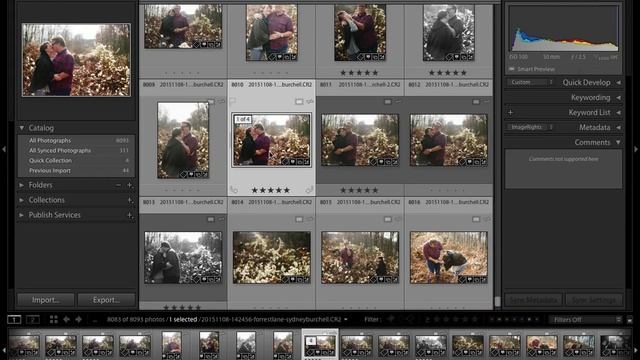Open second window display 2
640x360 pixels.
coord(33,320)
